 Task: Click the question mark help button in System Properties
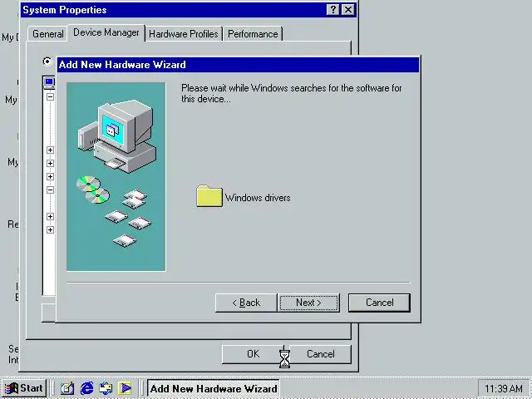(x=333, y=9)
